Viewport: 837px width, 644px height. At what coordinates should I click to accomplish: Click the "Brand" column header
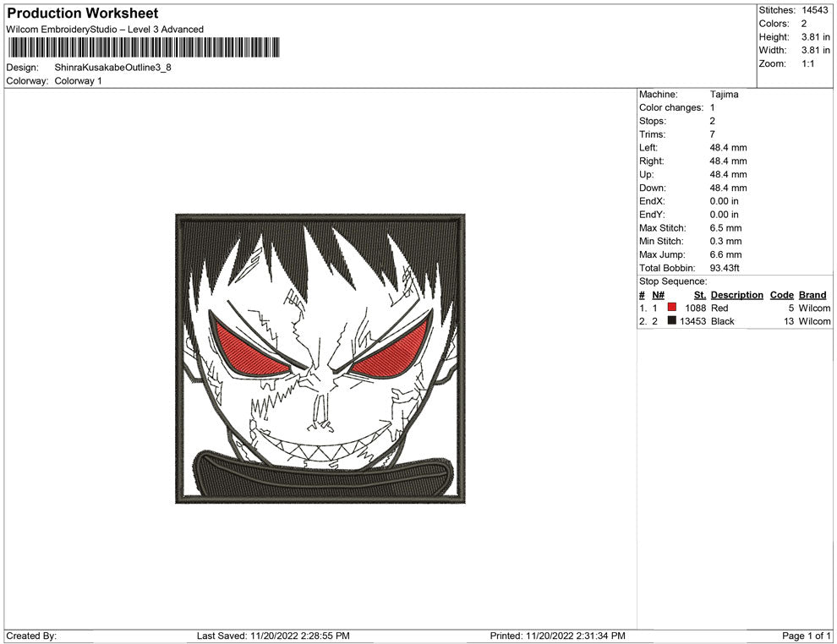(812, 295)
